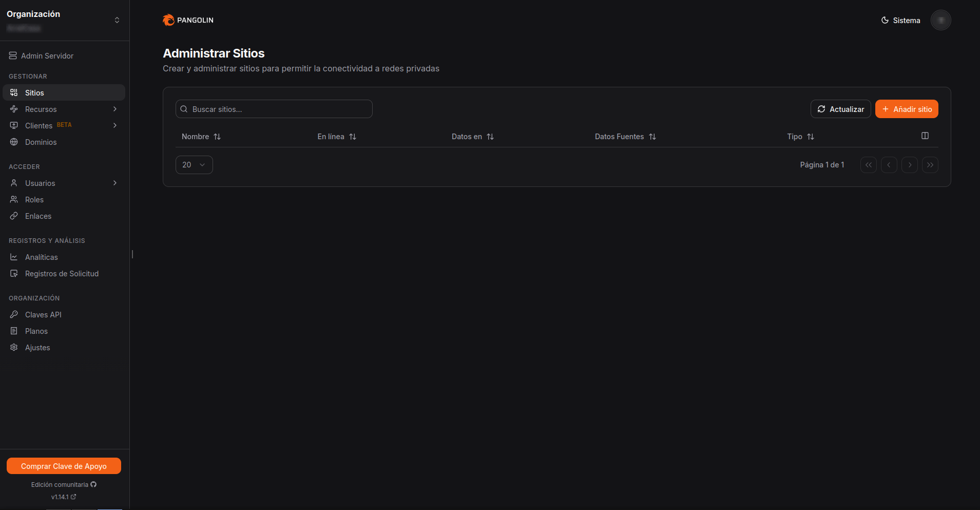Open GitHub icon beside Edición comunitaria

(x=93, y=484)
